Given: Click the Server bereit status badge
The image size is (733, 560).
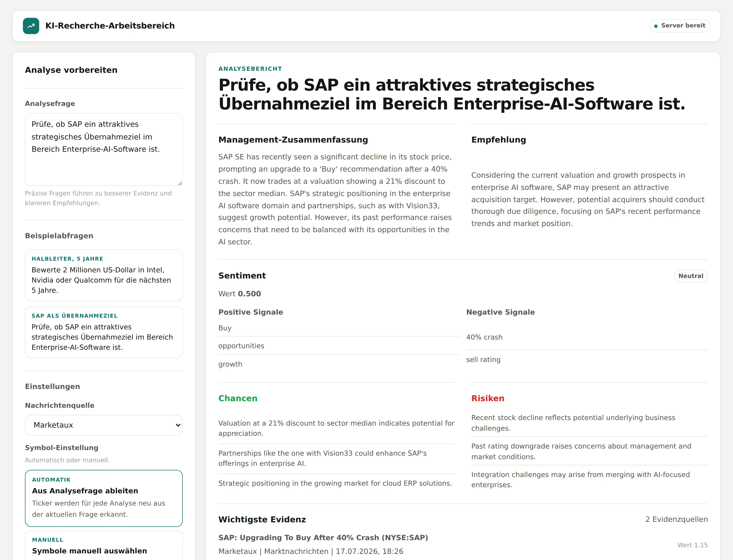Looking at the screenshot, I should click(x=679, y=26).
